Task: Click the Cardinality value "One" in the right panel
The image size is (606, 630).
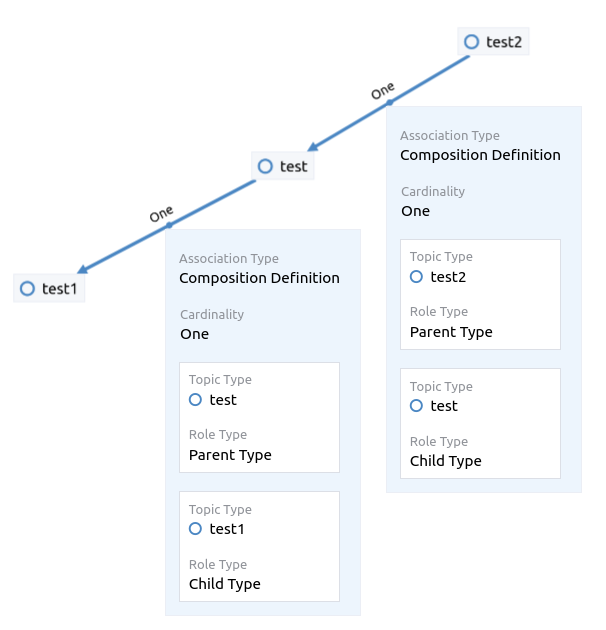Action: [415, 211]
